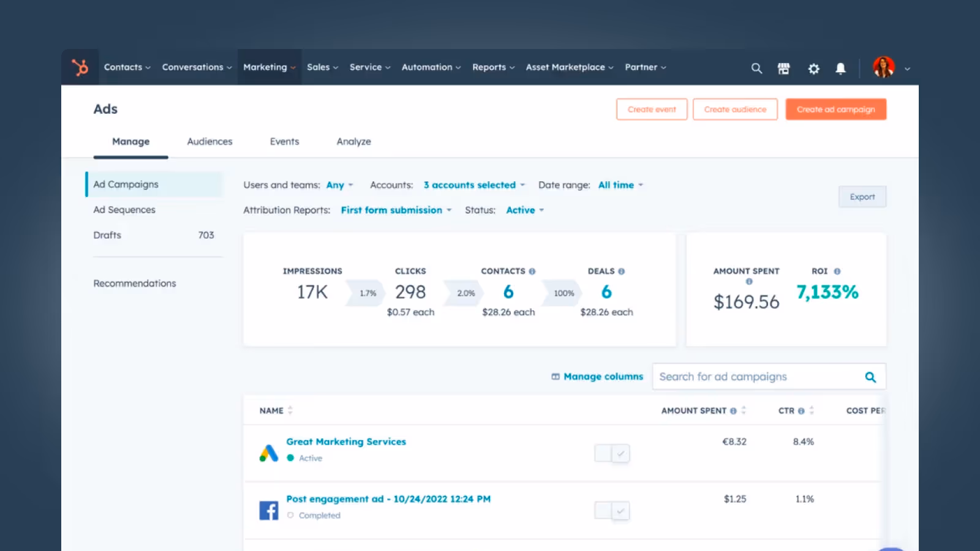Click search icon in campaign search box
Image resolution: width=980 pixels, height=551 pixels.
pyautogui.click(x=870, y=377)
